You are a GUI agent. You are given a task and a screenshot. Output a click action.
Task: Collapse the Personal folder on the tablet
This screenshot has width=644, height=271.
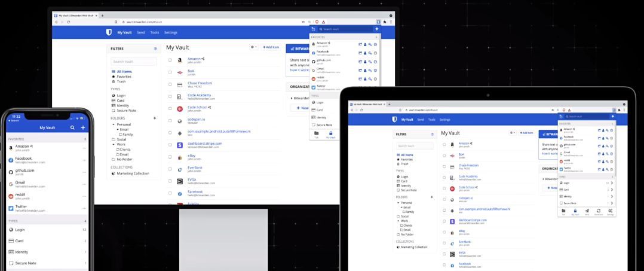click(x=398, y=203)
